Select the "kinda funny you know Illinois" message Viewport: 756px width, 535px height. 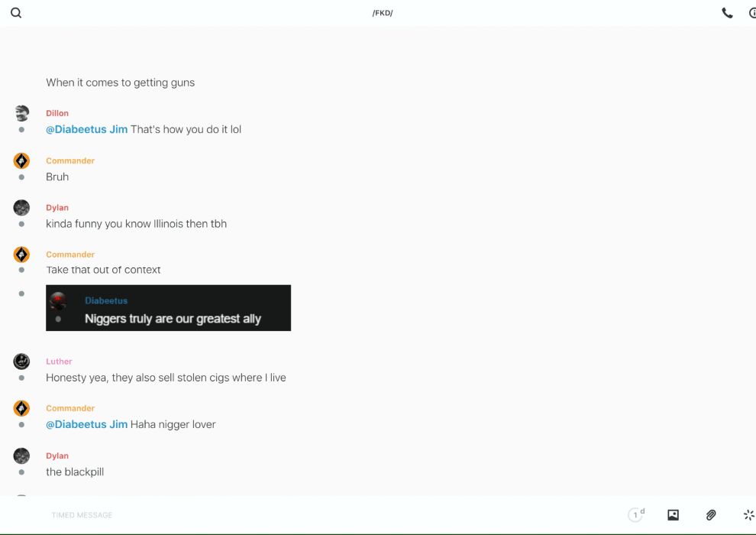pyautogui.click(x=136, y=224)
